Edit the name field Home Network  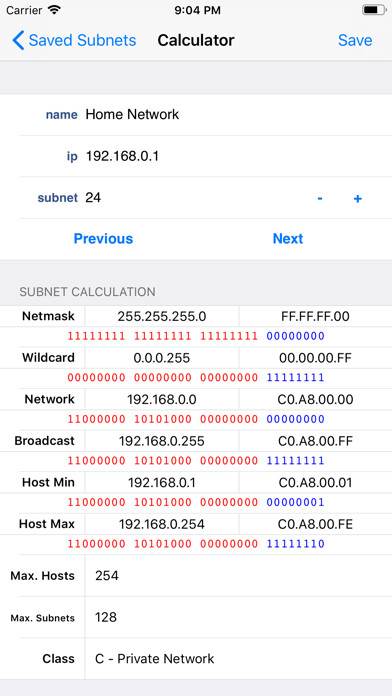(132, 115)
